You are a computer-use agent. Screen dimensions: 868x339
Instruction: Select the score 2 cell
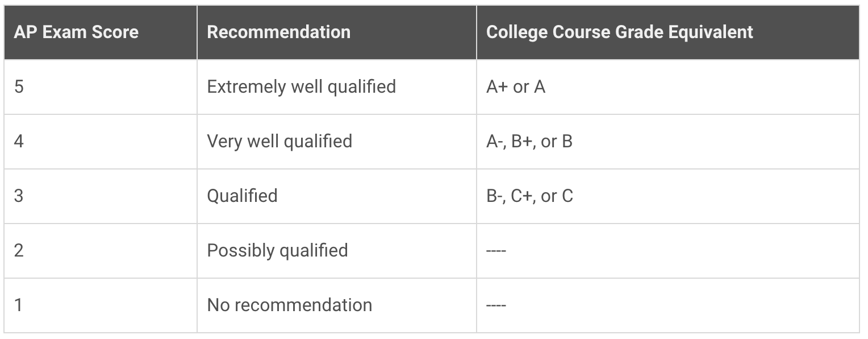[x=101, y=250]
